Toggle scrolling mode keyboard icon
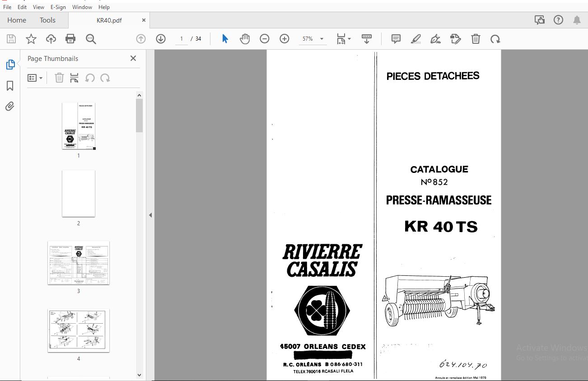The width and height of the screenshot is (588, 381). click(x=367, y=39)
